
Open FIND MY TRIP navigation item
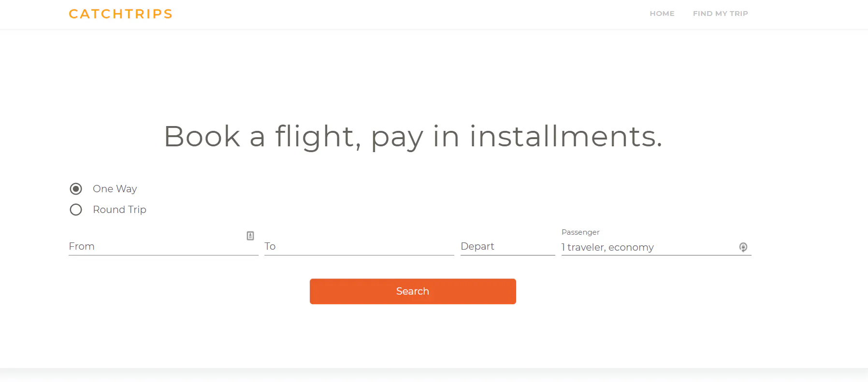pos(720,14)
